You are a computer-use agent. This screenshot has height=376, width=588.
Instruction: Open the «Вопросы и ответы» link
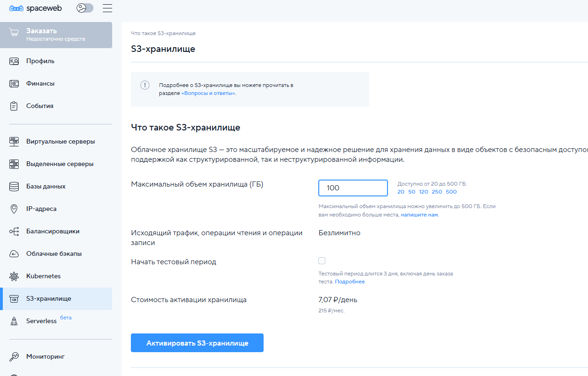pos(208,94)
